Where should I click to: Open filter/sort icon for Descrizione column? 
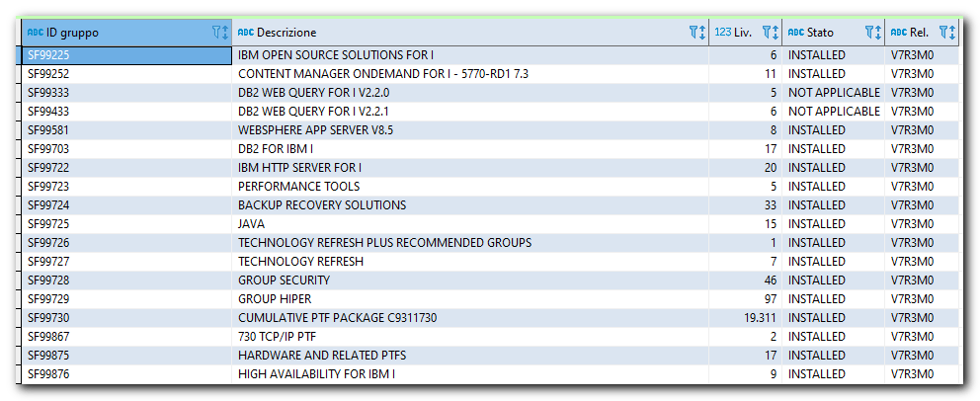point(697,33)
